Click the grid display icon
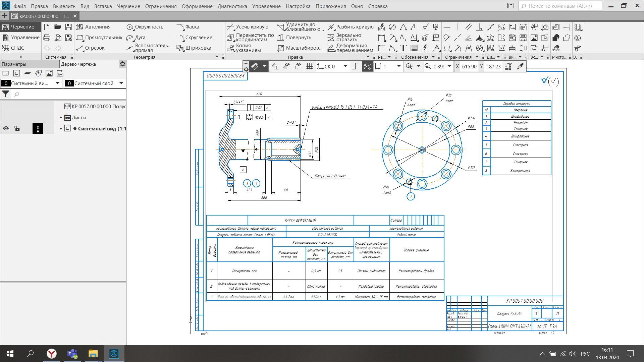The width and height of the screenshot is (644, 362). (x=310, y=66)
